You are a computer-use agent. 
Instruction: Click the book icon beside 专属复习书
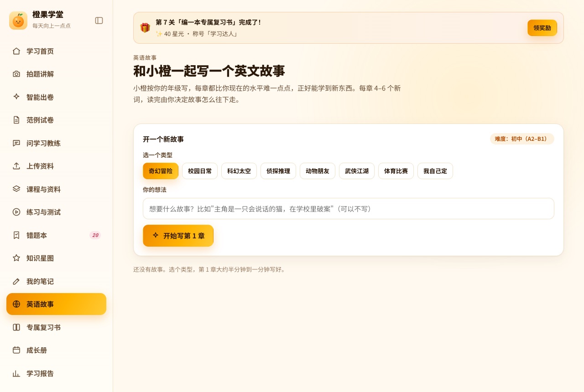click(x=16, y=327)
